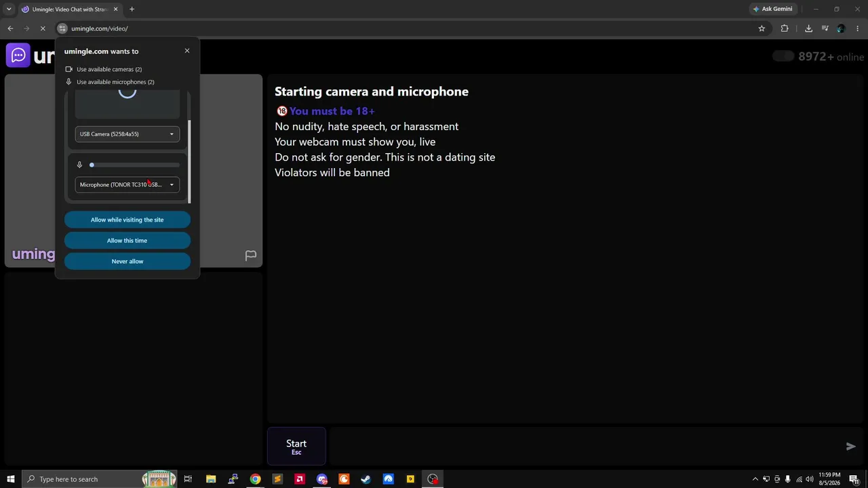Click the Umingle chat bubble logo
Image resolution: width=868 pixels, height=488 pixels.
pos(18,56)
